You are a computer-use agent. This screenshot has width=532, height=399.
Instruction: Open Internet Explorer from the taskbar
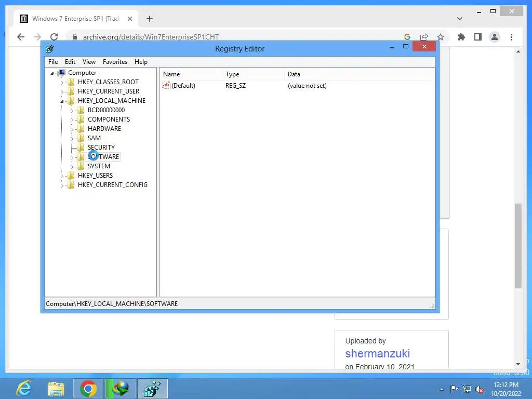(24, 389)
